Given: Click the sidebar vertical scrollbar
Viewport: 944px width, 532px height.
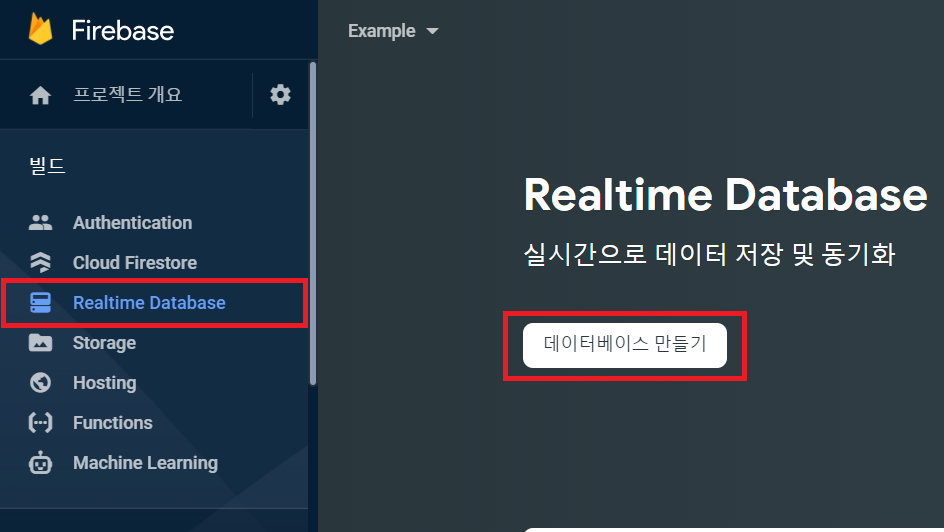Looking at the screenshot, I should tap(312, 223).
